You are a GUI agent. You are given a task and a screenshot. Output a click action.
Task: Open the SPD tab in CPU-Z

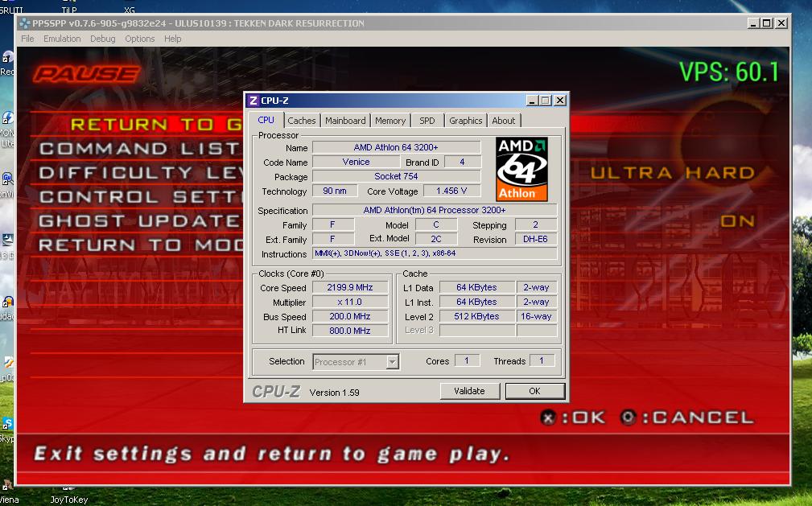(427, 121)
